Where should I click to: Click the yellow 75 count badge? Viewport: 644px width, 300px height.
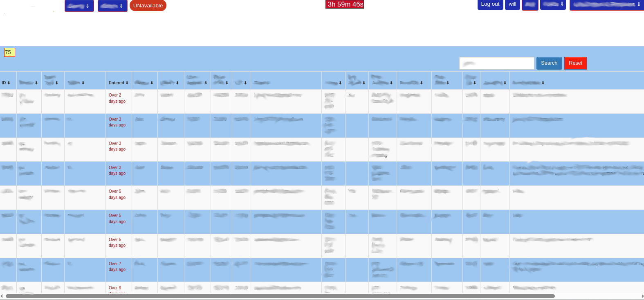pyautogui.click(x=9, y=52)
